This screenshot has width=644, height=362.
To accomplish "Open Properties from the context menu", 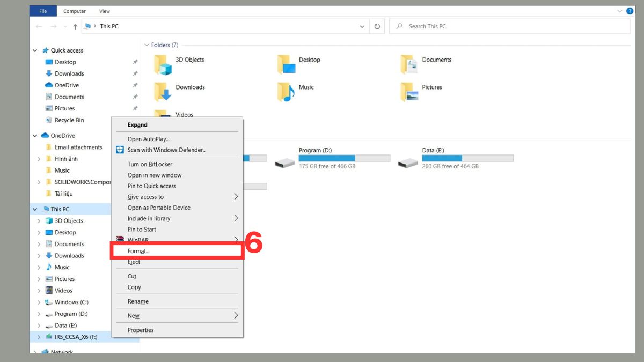I will 141,330.
